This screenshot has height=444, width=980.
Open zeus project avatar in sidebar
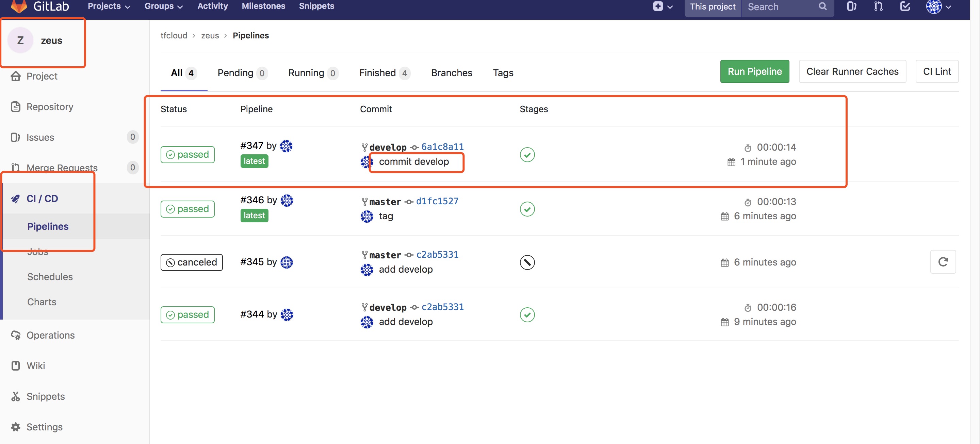[20, 40]
